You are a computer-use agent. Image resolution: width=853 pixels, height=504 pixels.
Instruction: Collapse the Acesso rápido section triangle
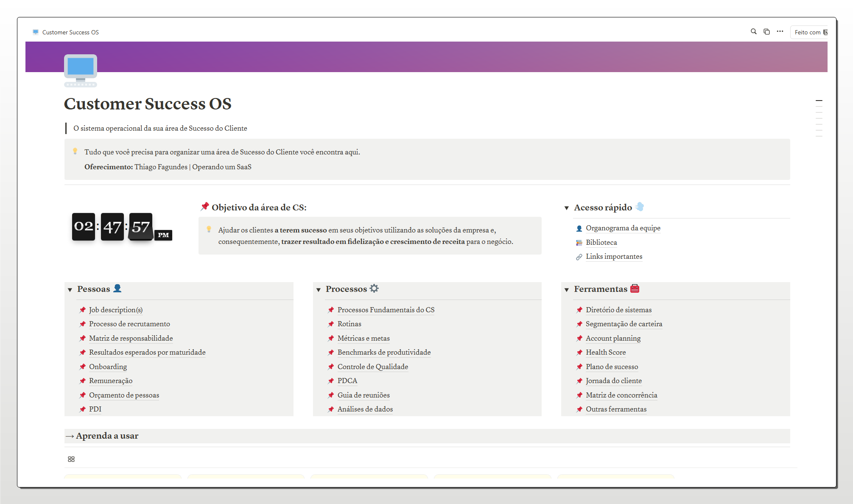567,208
